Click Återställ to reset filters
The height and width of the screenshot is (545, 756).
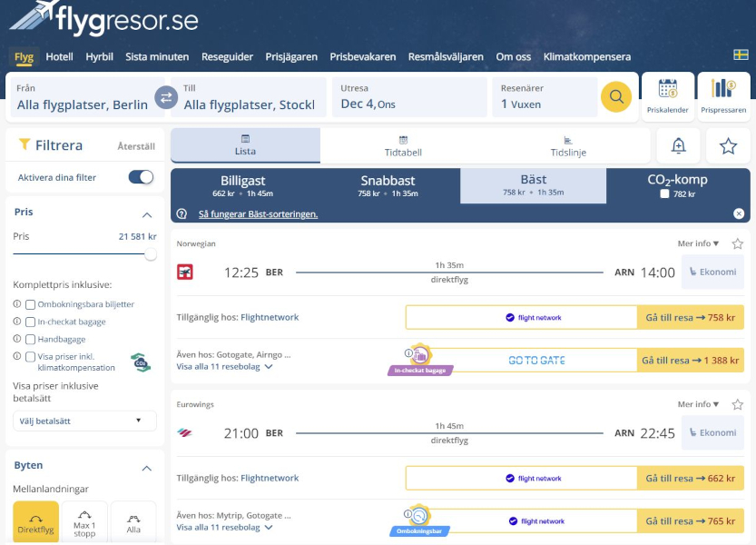tap(136, 146)
